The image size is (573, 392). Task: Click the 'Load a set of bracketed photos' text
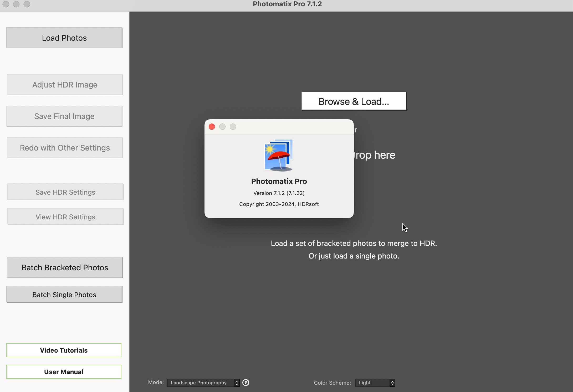(354, 243)
